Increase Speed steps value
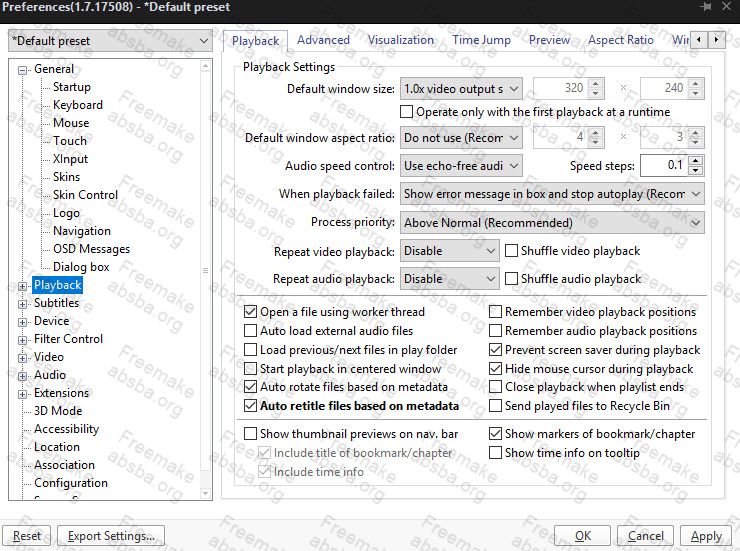Image resolution: width=740 pixels, height=551 pixels. 696,160
